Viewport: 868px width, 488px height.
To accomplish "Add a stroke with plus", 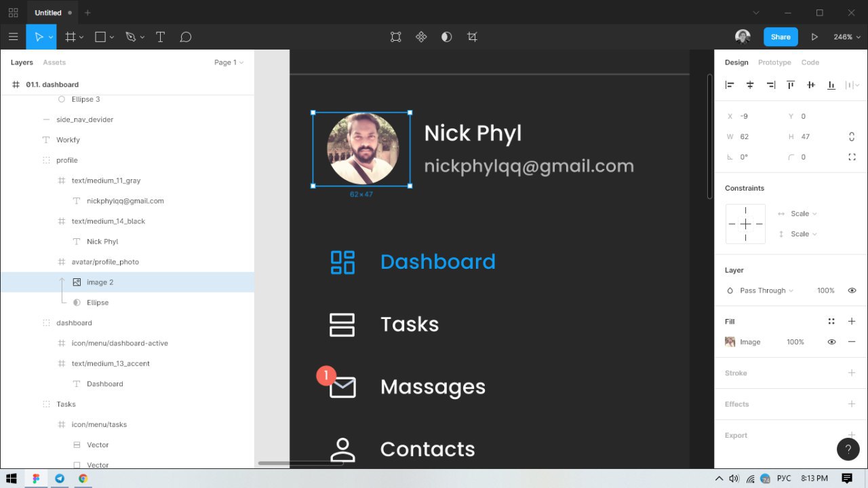I will tap(852, 373).
